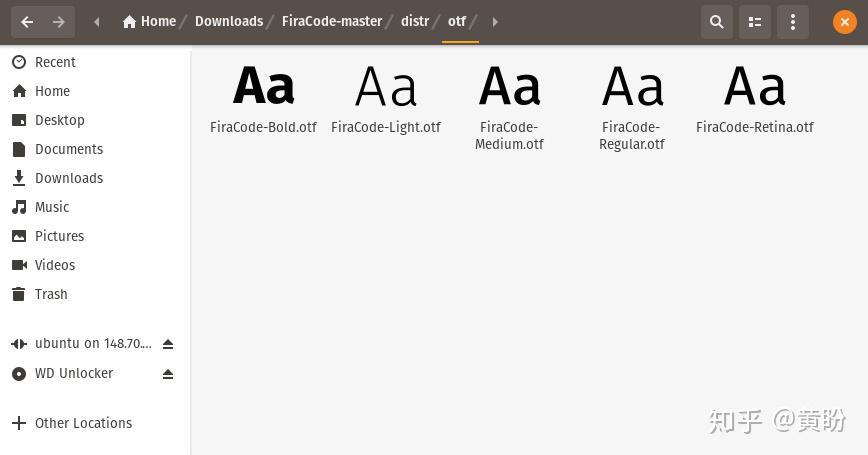Toggle the list view icon
This screenshot has height=455, width=868.
pyautogui.click(x=755, y=21)
